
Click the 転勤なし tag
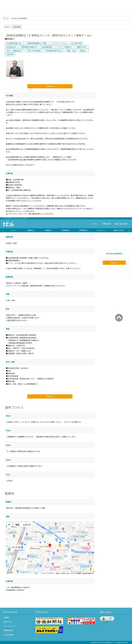tap(84, 51)
